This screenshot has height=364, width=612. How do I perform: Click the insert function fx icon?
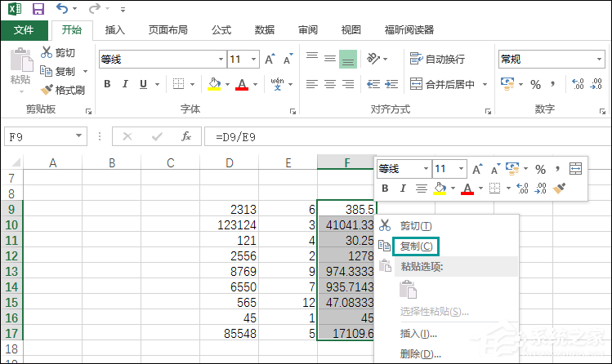186,136
